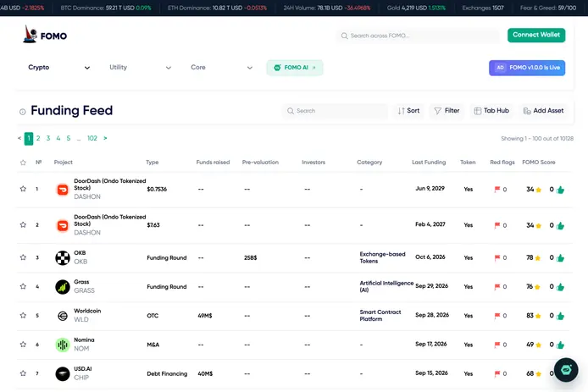The height and width of the screenshot is (392, 588).
Task: Click red flag icon in Grass row
Action: (497, 287)
